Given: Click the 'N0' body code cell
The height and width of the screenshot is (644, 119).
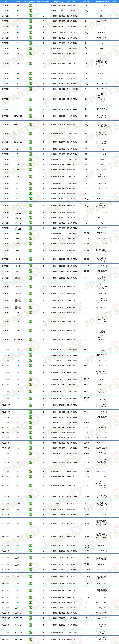Looking at the screenshot, I should (86, 287).
